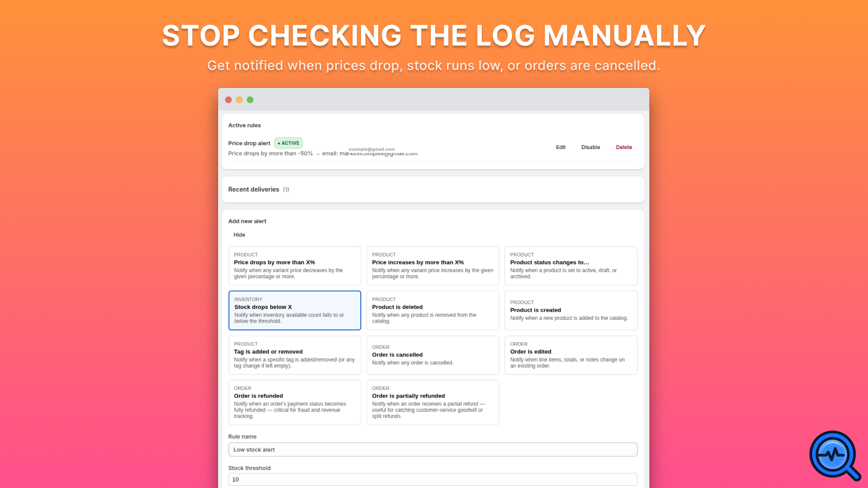Edit the Price drop alert rule
The width and height of the screenshot is (868, 488).
(x=560, y=147)
